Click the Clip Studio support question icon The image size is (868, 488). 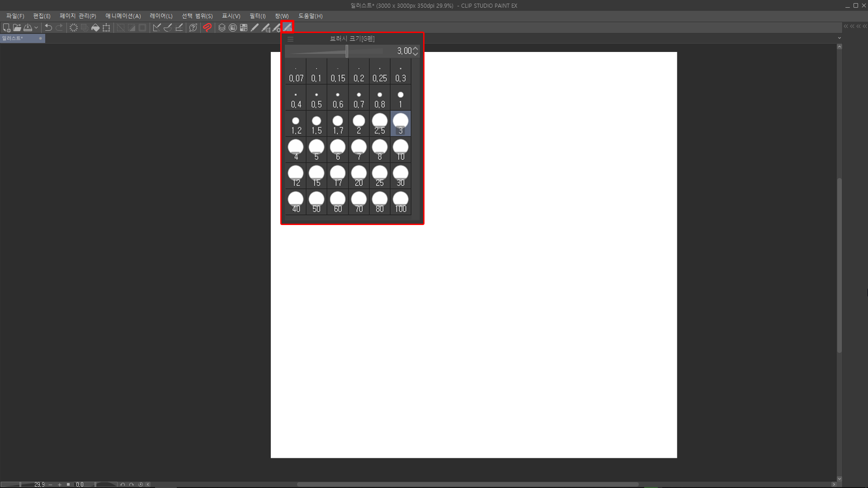[193, 28]
